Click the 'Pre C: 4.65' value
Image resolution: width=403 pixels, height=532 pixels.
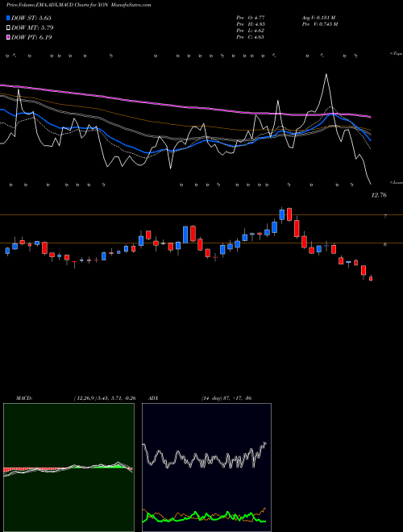(251, 37)
